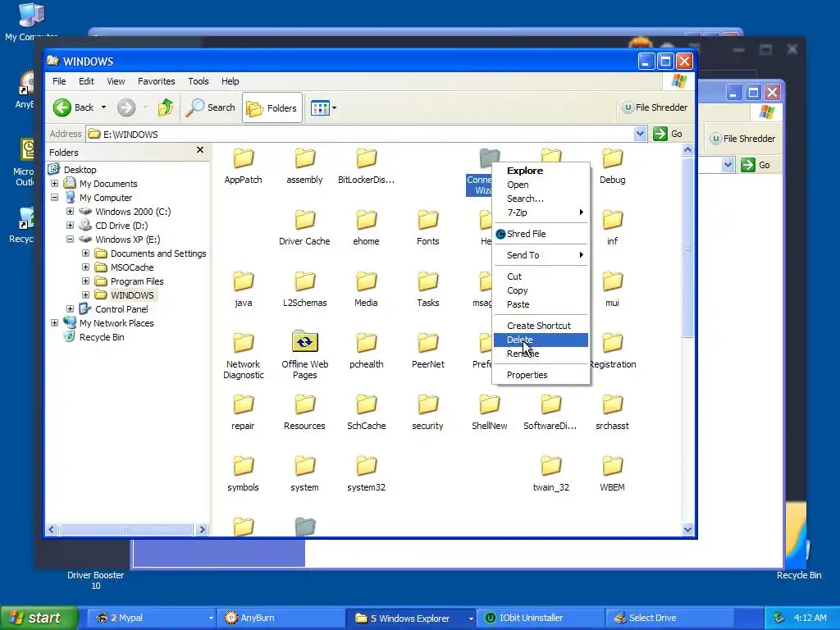
Task: Open the Tools menu
Action: click(199, 81)
